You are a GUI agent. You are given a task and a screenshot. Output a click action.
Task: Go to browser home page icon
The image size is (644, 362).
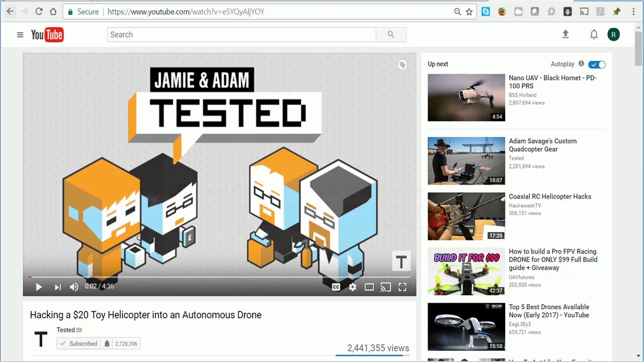tap(53, 12)
